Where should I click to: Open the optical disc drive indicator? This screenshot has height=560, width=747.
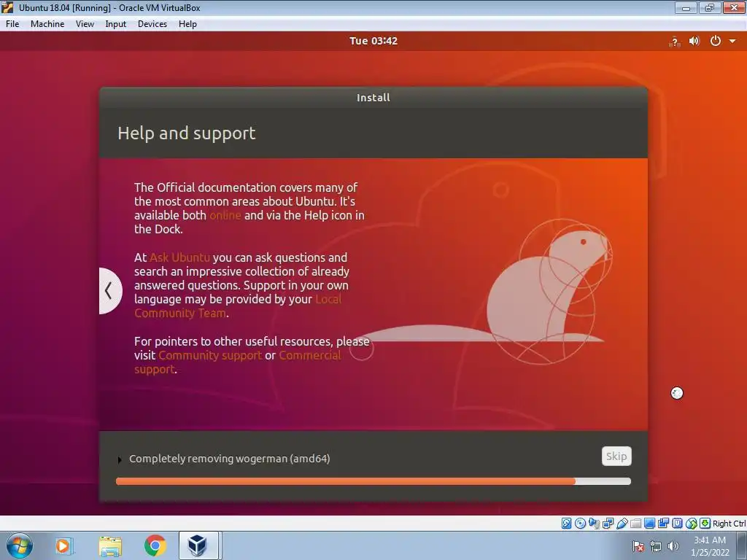click(x=580, y=524)
